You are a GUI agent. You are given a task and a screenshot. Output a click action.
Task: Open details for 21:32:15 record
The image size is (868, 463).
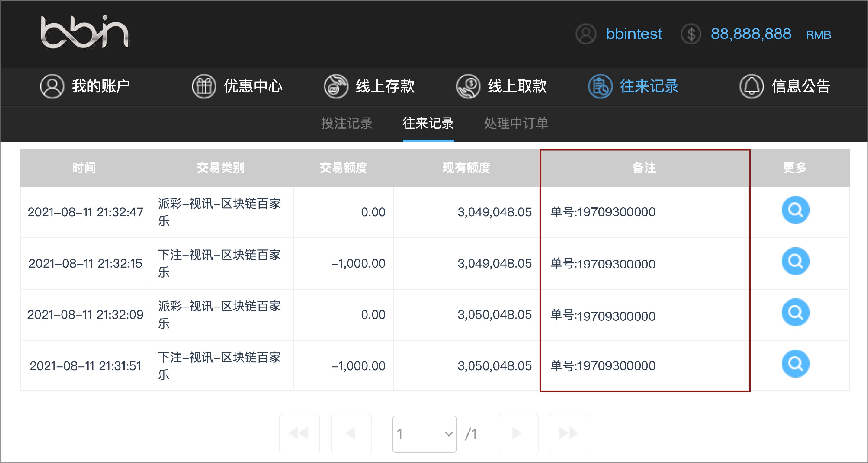795,261
